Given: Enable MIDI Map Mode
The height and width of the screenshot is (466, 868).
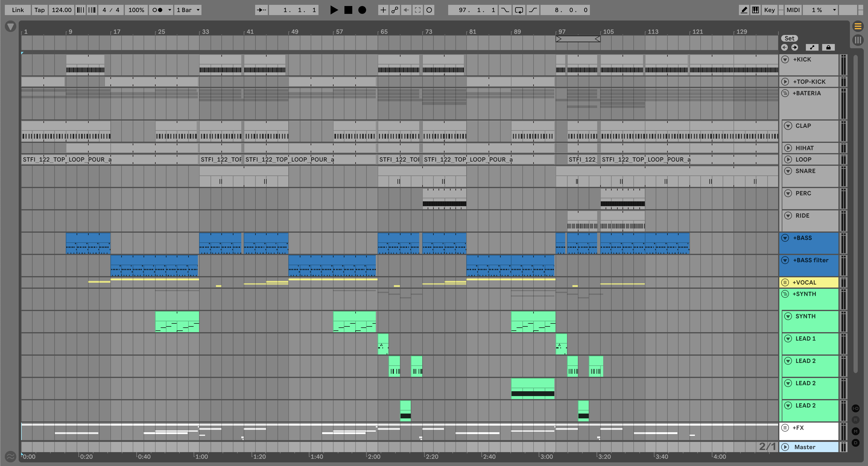Looking at the screenshot, I should click(793, 10).
